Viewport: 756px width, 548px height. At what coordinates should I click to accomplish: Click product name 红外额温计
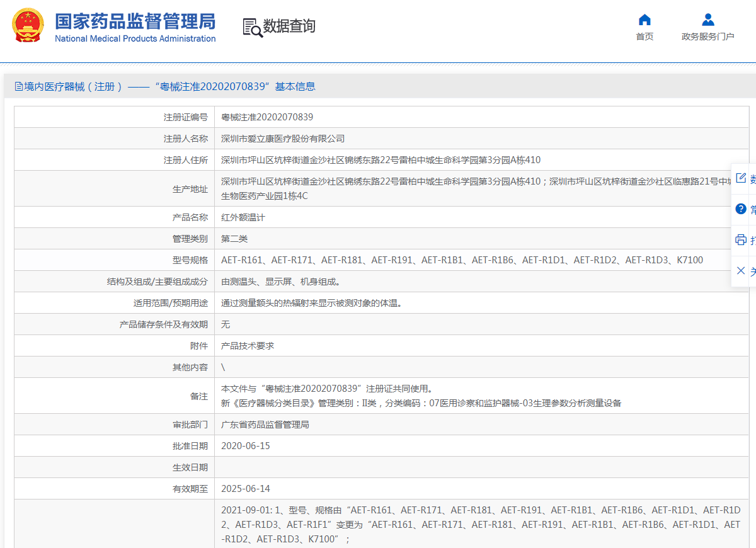pyautogui.click(x=243, y=217)
